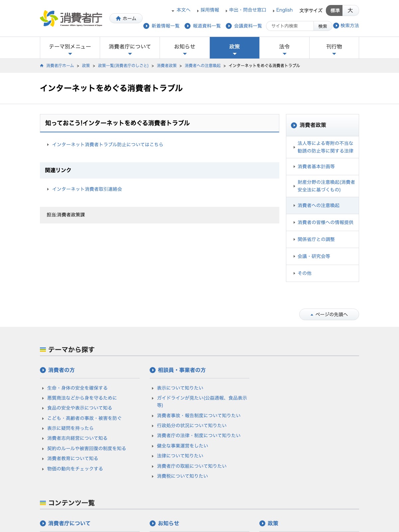Click the circle icon beside 相談員・事業者の方
The height and width of the screenshot is (532, 399).
(x=153, y=370)
